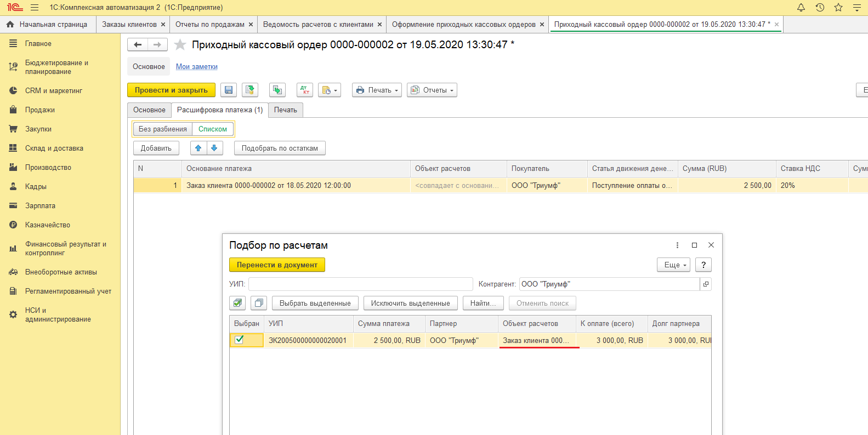The height and width of the screenshot is (435, 868).
Task: Click into the УИП input field
Action: 360,284
